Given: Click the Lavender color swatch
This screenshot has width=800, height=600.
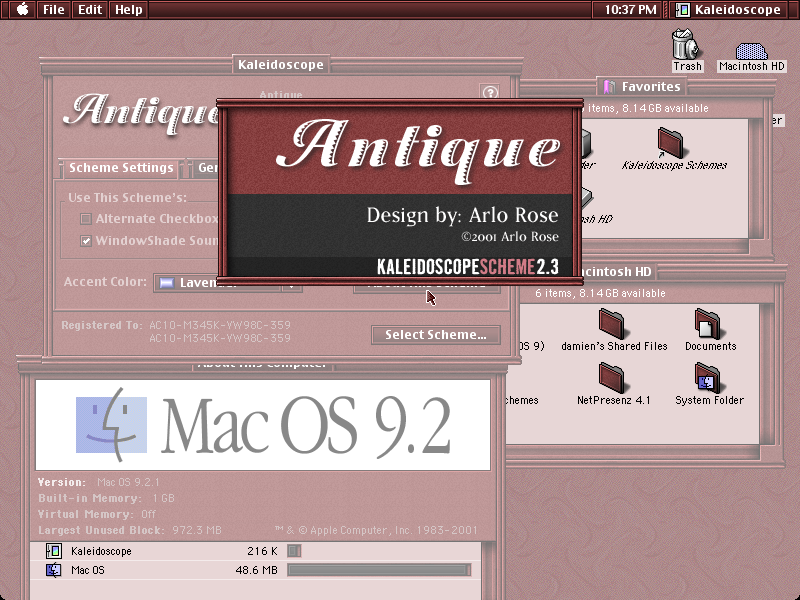Looking at the screenshot, I should pos(166,283).
